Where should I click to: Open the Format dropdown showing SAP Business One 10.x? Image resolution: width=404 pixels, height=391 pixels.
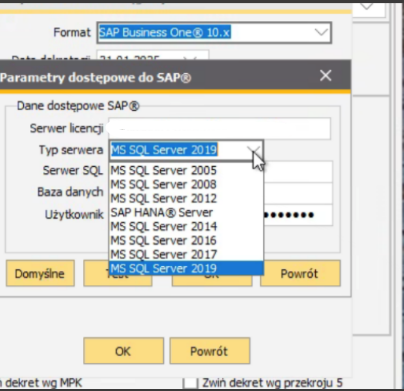pyautogui.click(x=321, y=33)
